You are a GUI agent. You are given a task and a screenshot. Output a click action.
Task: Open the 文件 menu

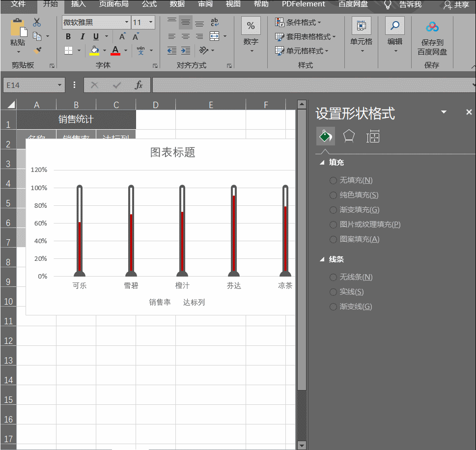pos(18,4)
